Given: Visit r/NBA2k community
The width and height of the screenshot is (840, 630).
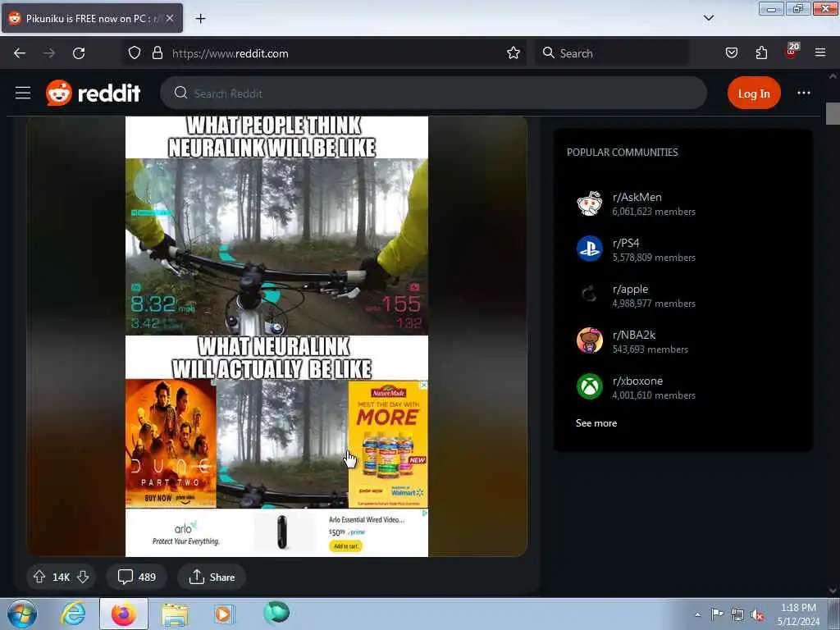Looking at the screenshot, I should (x=634, y=335).
